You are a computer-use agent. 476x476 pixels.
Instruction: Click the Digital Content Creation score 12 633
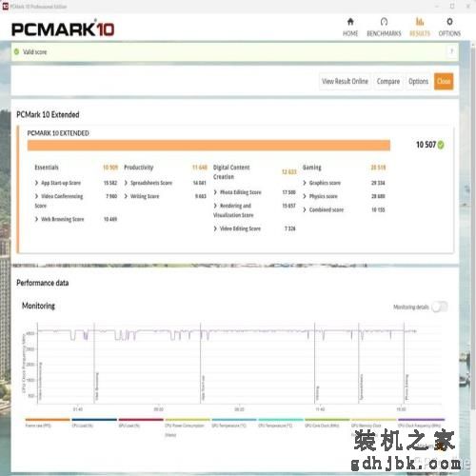coord(288,172)
